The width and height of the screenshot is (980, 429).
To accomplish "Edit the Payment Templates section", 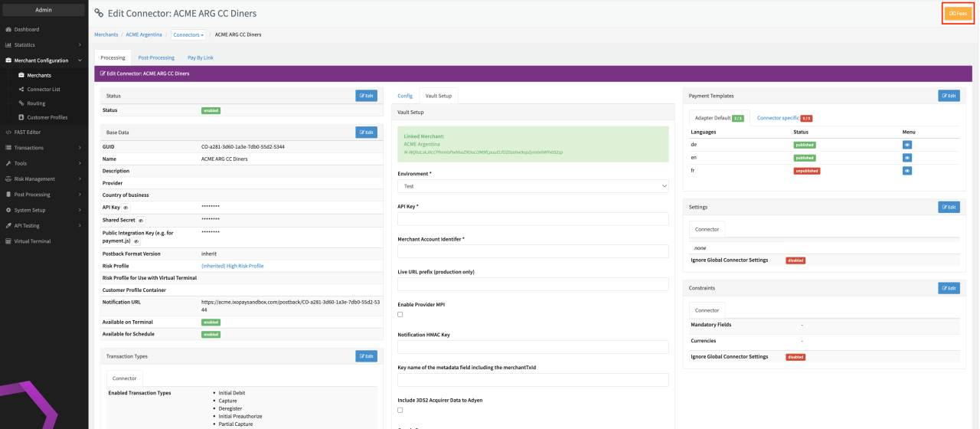I will pos(948,96).
